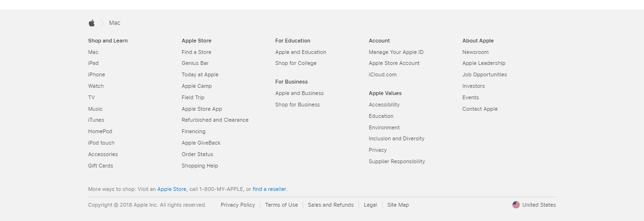Click Apple and Business
This screenshot has height=221, width=644.
pyautogui.click(x=299, y=93)
